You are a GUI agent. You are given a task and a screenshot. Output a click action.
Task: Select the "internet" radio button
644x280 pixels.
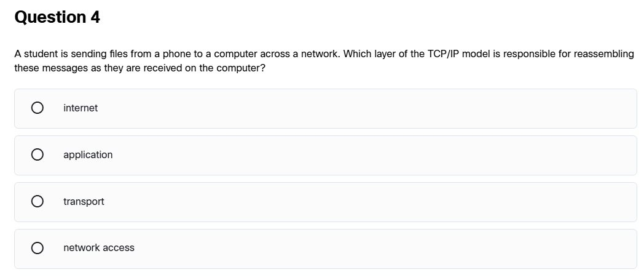(x=37, y=108)
